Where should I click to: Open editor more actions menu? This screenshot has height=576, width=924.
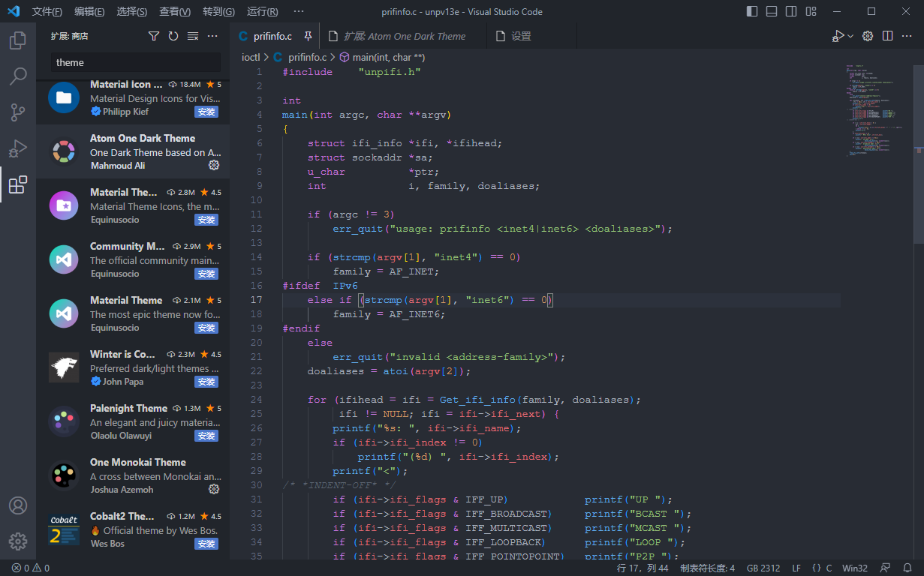click(x=907, y=36)
